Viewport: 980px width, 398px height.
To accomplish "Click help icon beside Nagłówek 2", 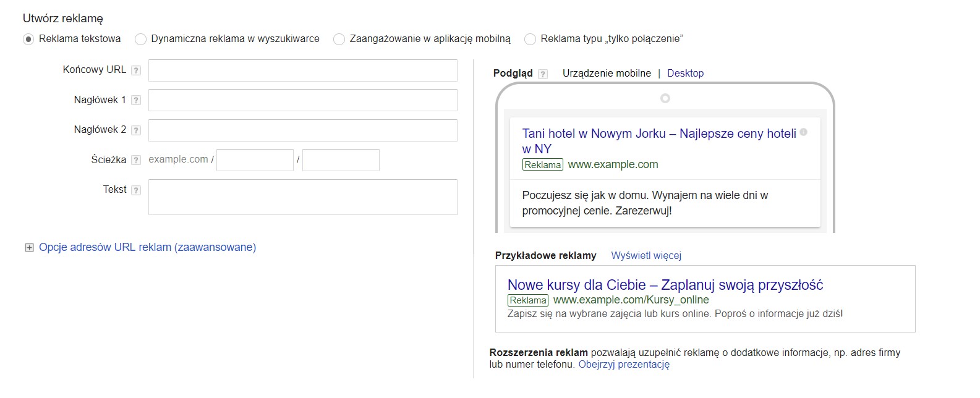I will [x=136, y=130].
